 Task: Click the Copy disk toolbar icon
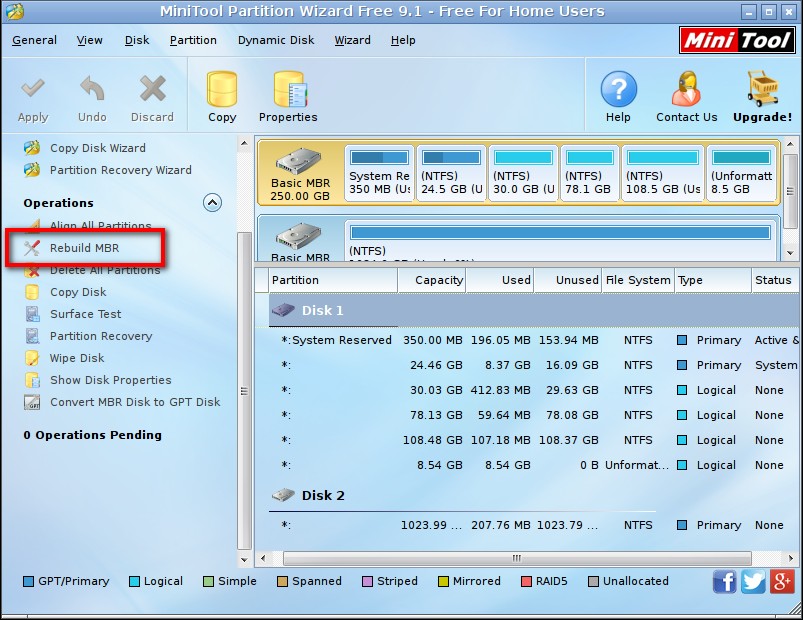click(222, 90)
